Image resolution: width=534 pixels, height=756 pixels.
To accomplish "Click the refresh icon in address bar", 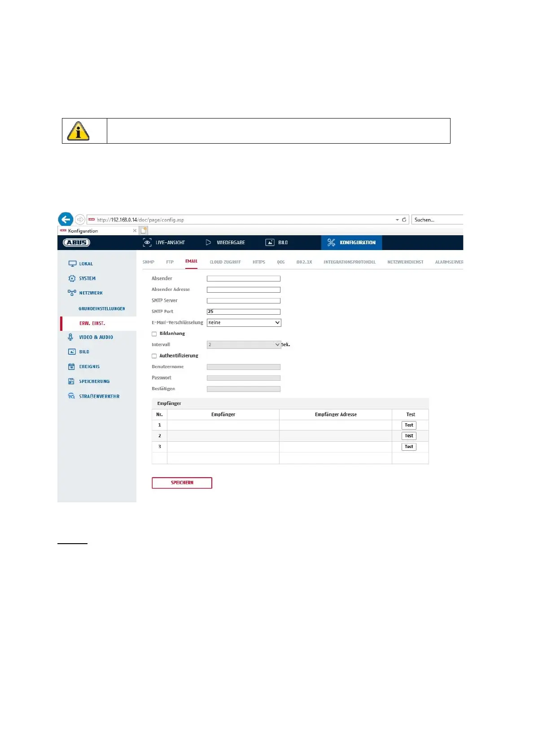I will 404,220.
